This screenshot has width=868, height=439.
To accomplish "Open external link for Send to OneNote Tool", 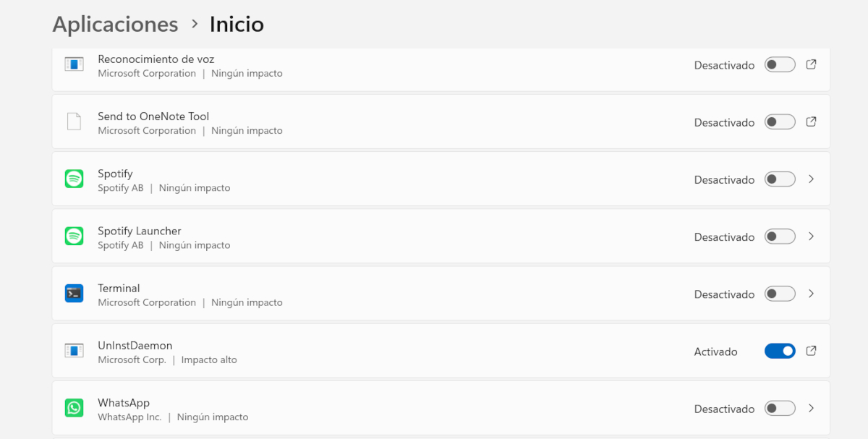I will (x=811, y=122).
